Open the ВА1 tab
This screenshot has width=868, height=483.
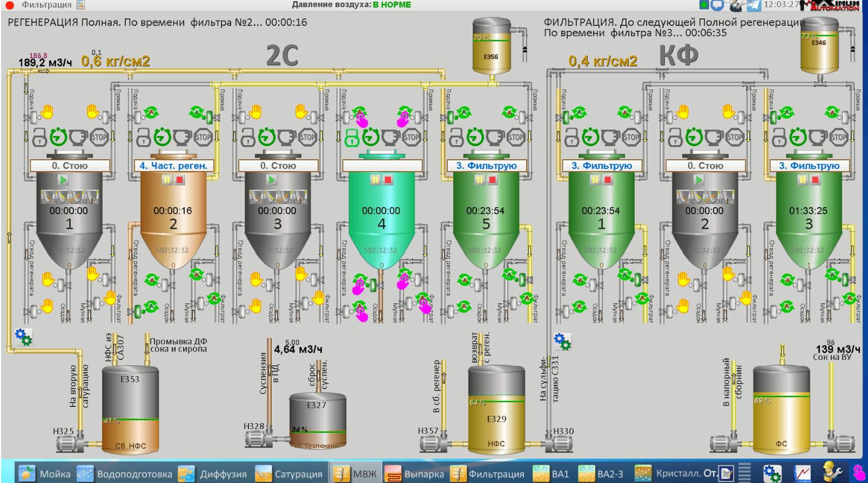(551, 474)
